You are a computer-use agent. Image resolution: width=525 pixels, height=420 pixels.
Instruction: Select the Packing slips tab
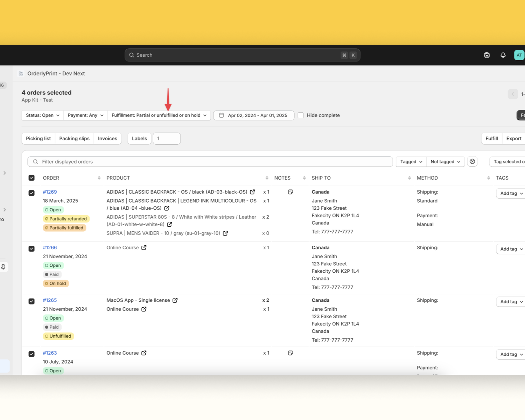click(x=74, y=139)
